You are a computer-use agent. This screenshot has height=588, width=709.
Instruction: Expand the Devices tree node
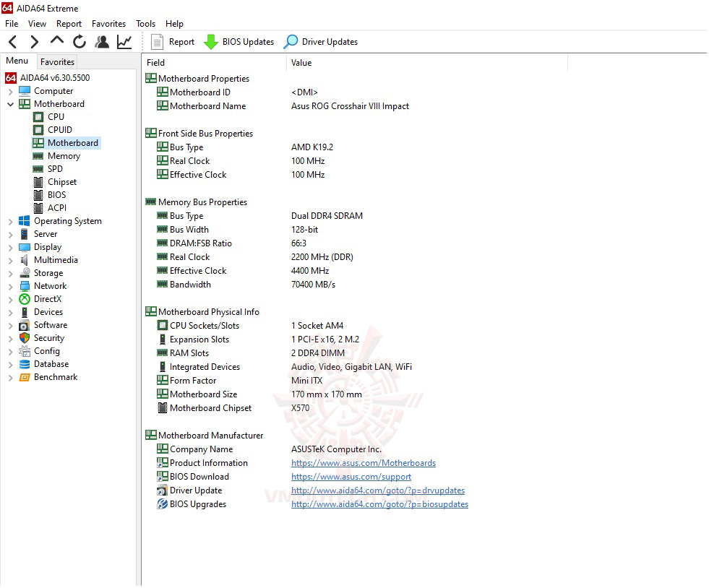(10, 313)
